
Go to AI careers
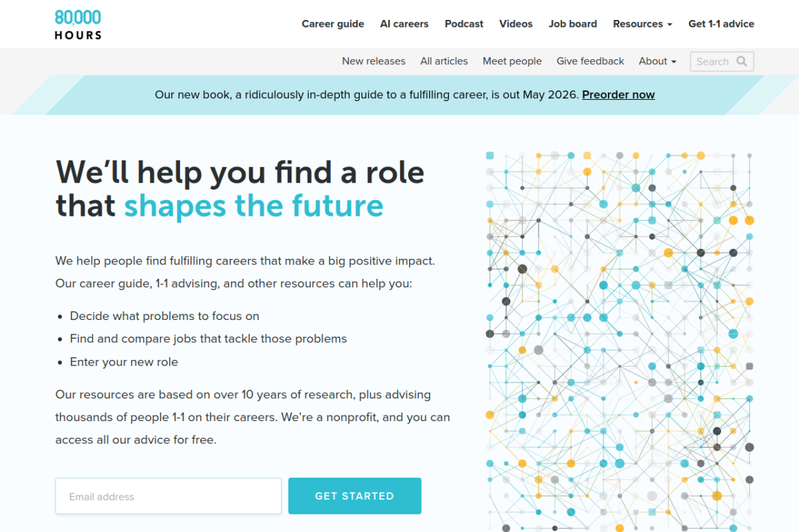pyautogui.click(x=404, y=24)
